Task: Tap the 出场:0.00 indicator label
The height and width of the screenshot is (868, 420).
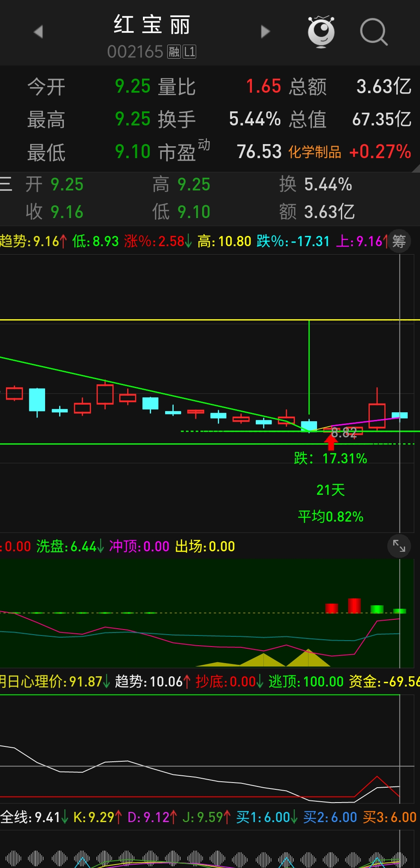Action: coord(205,546)
